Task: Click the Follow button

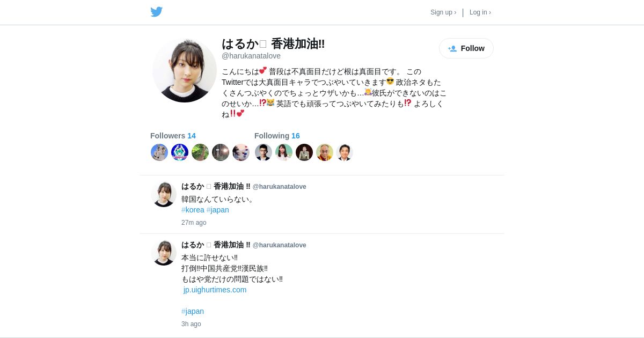Action: tap(466, 48)
